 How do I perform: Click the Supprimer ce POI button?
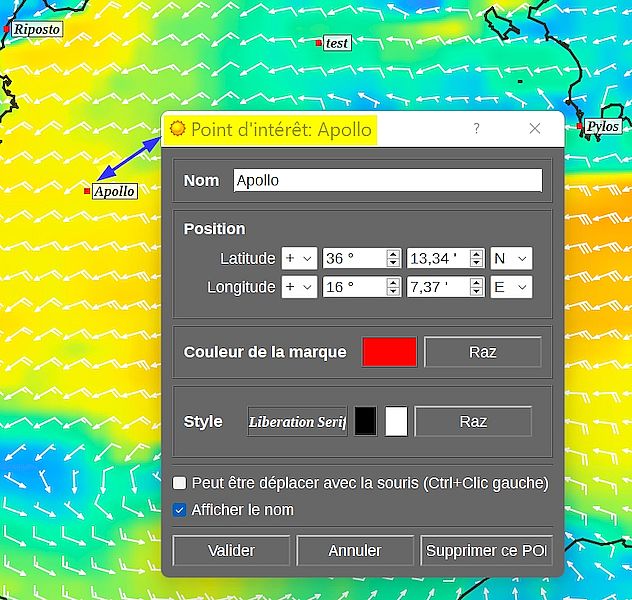point(485,551)
